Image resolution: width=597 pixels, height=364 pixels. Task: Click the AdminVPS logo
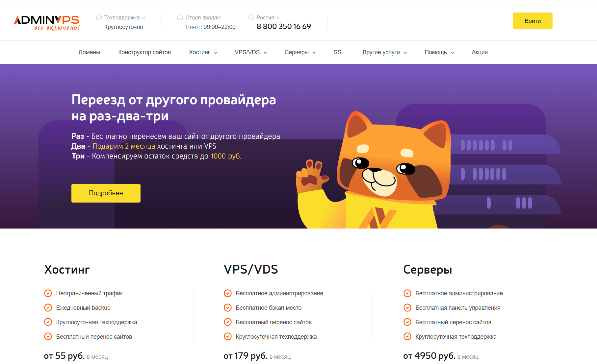[x=47, y=22]
